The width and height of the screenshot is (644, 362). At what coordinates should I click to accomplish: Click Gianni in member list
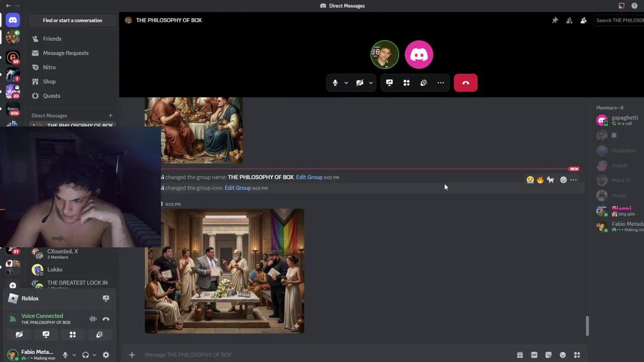click(619, 211)
